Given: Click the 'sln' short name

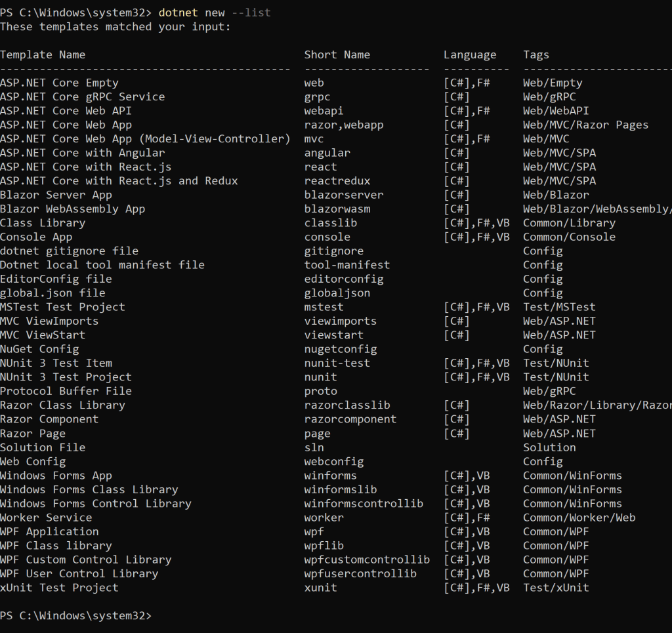Looking at the screenshot, I should [314, 447].
